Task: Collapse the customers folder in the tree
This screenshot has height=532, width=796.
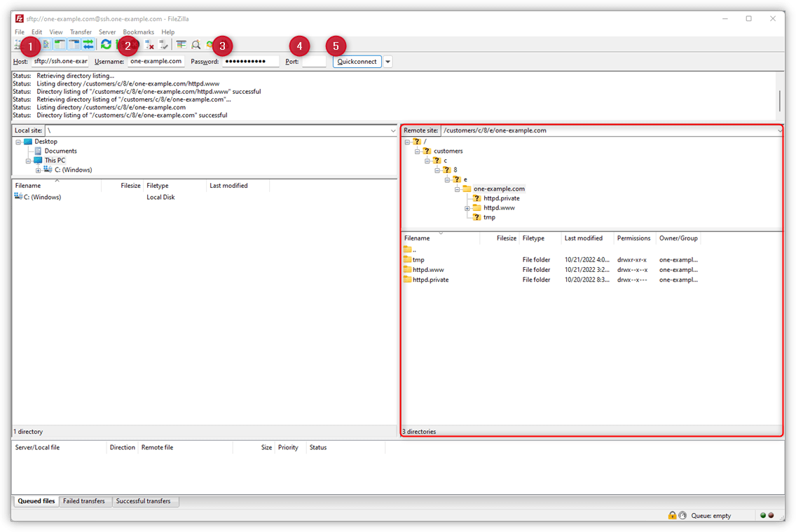Action: [x=417, y=151]
